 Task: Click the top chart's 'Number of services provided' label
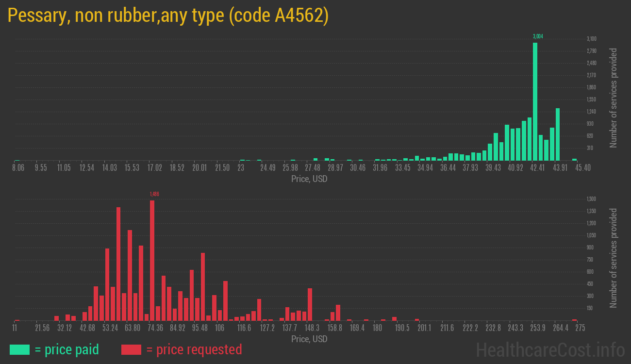tap(614, 98)
